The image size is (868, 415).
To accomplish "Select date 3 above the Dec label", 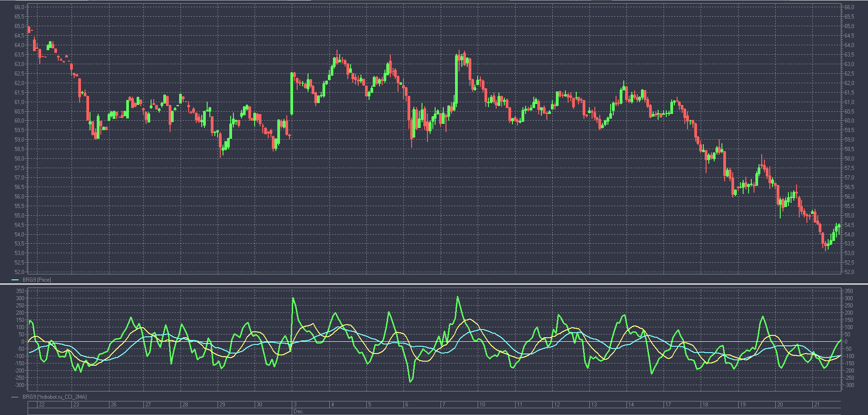I will 295,405.
